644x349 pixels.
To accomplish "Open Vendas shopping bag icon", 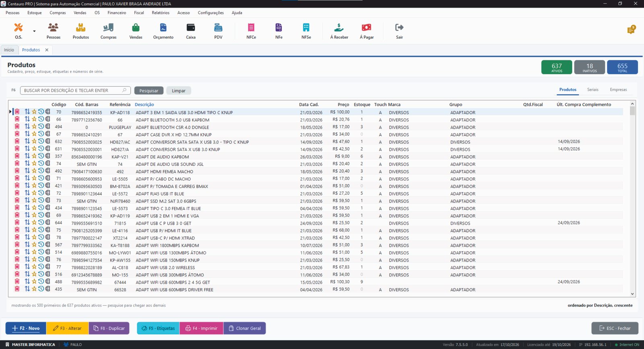I will coord(136,31).
